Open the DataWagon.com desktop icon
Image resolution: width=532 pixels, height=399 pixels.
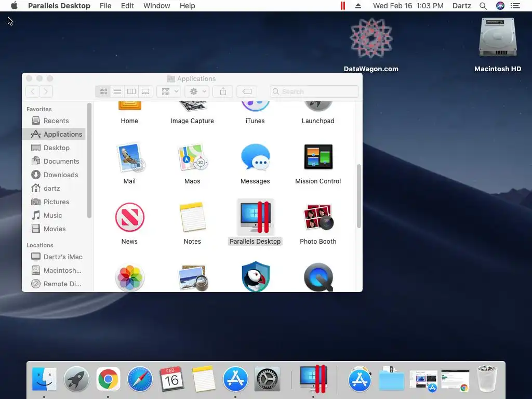(x=371, y=38)
